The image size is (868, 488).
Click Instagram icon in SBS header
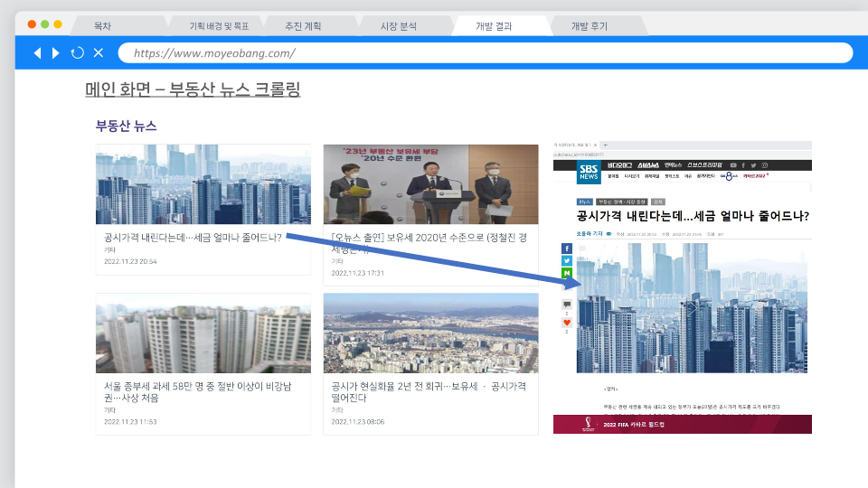pyautogui.click(x=765, y=165)
